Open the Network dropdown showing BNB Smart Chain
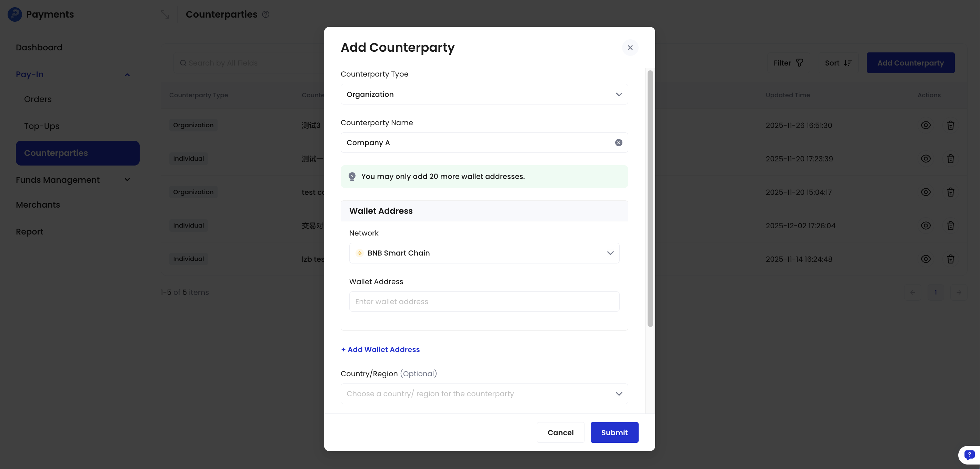980x469 pixels. tap(484, 253)
